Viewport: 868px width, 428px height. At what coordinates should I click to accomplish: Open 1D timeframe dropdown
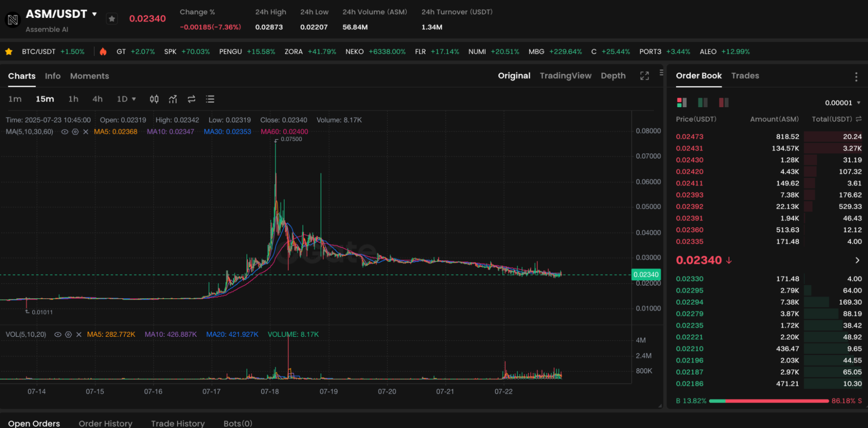[126, 99]
